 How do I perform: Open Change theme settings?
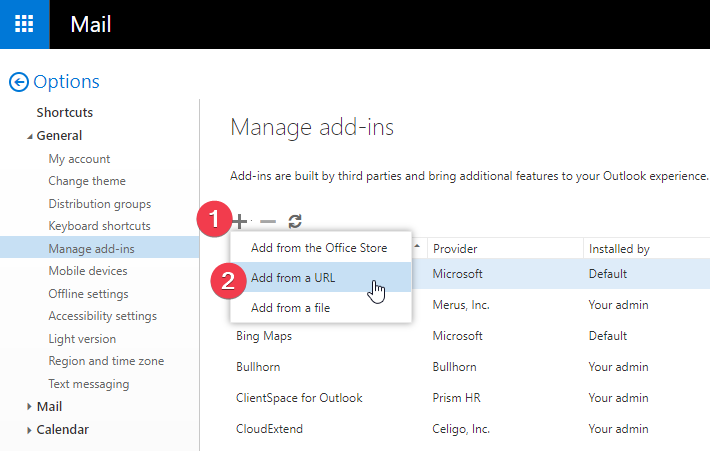click(87, 181)
